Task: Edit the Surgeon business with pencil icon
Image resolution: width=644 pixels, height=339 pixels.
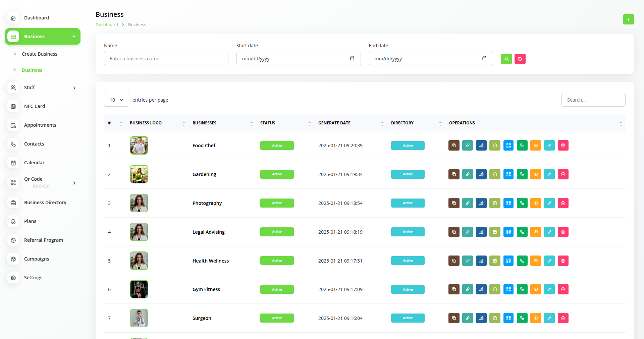Action: click(549, 318)
